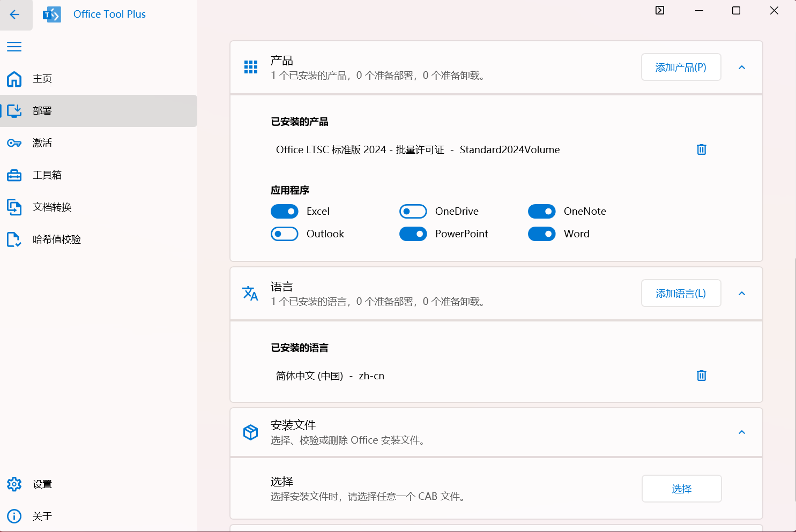Toggle the Word application switch

pyautogui.click(x=542, y=234)
